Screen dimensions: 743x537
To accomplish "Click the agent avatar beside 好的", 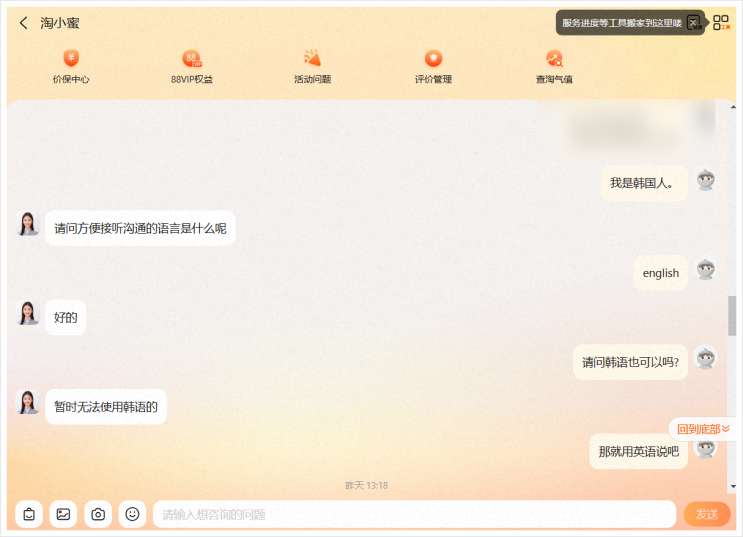I will (27, 314).
